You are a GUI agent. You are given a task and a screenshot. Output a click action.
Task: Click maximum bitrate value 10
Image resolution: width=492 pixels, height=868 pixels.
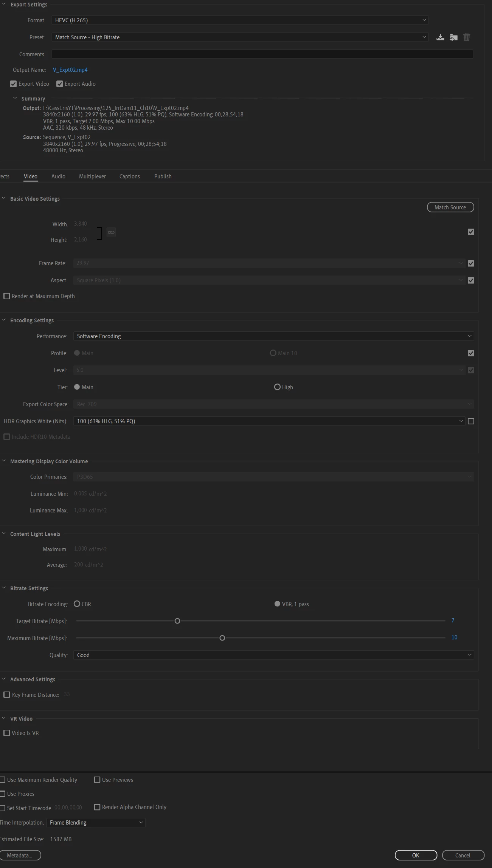click(454, 637)
